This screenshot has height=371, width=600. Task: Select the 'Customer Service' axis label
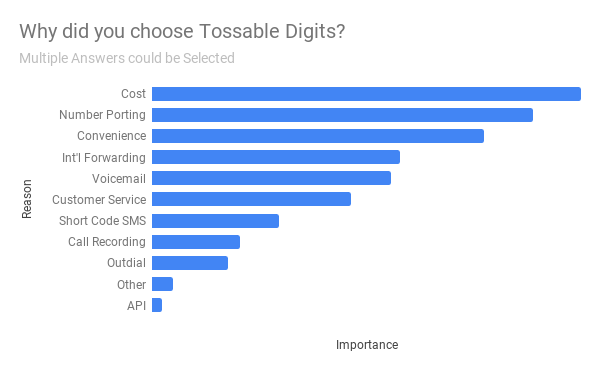point(99,199)
